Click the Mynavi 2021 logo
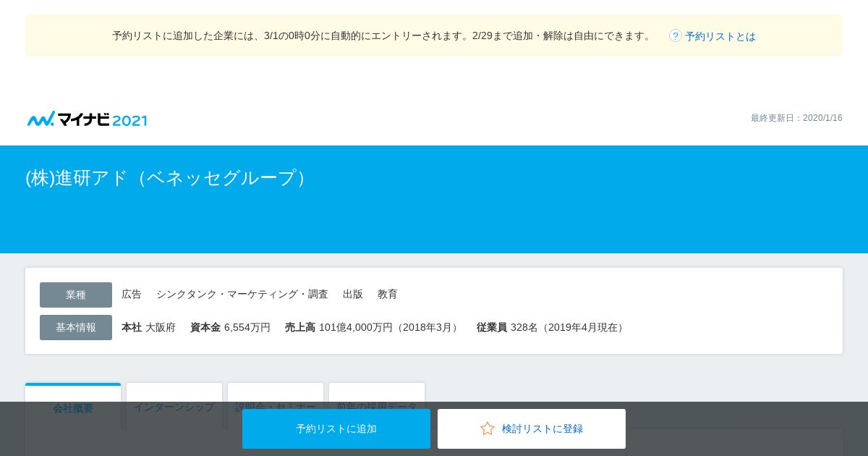Screen dimensions: 868x456 coord(87,119)
